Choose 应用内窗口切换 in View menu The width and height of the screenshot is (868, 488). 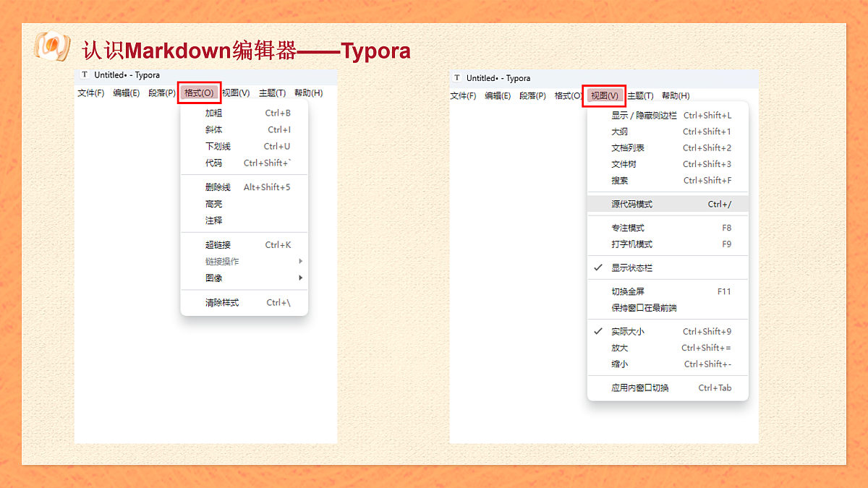(x=668, y=388)
